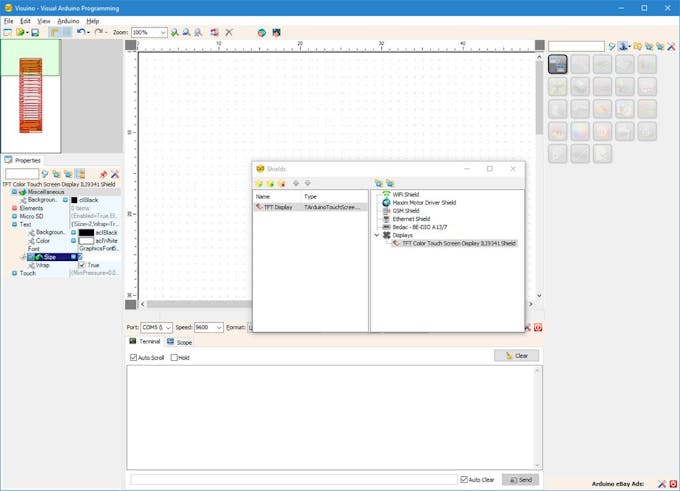Open the Zoom percentage dropdown

[x=163, y=32]
